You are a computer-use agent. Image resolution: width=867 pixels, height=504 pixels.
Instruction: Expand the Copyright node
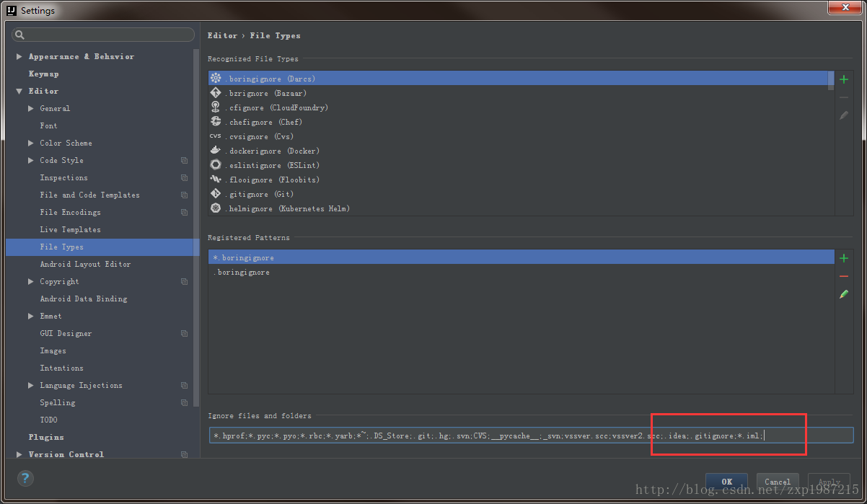31,281
